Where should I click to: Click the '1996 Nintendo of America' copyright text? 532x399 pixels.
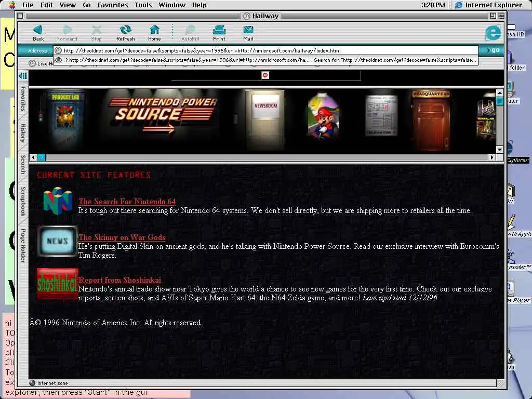point(115,323)
